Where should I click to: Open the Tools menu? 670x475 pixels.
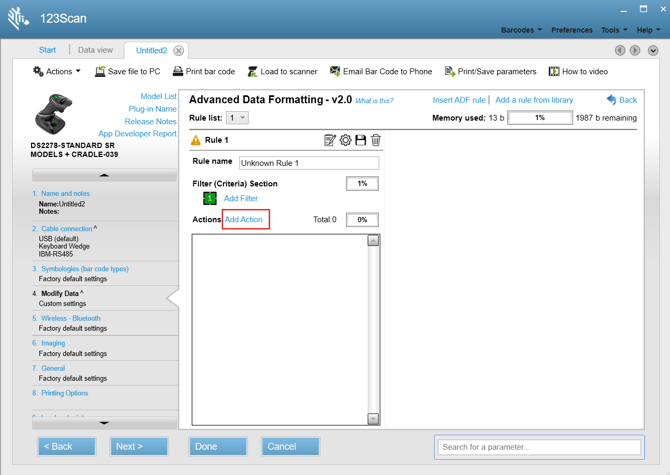point(614,30)
